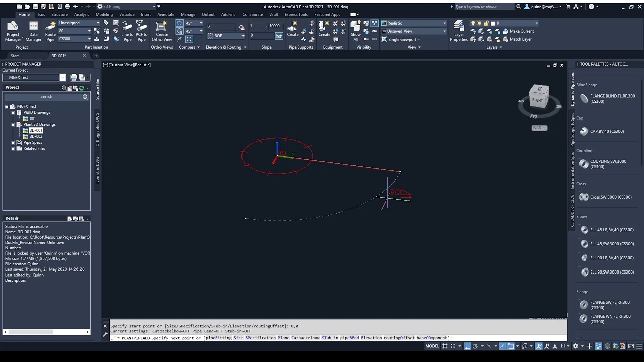
Task: Switch to the Structure ribbon tab
Action: coord(59,15)
